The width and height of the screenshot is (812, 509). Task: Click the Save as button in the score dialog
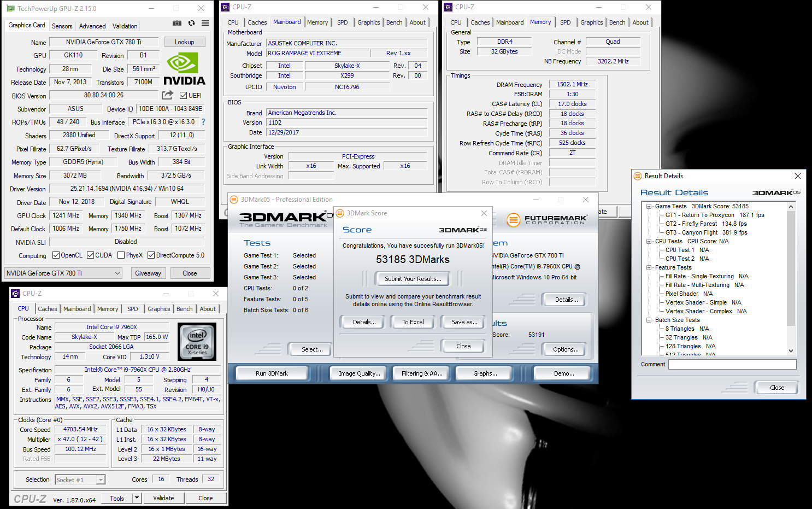click(464, 322)
